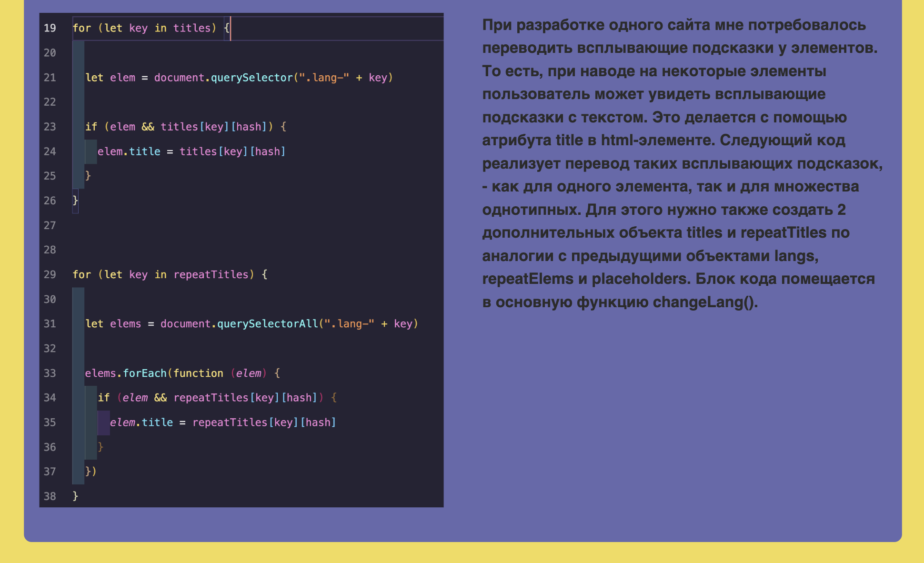
Task: Click 'elem.title' on line 35
Action: coord(141,422)
